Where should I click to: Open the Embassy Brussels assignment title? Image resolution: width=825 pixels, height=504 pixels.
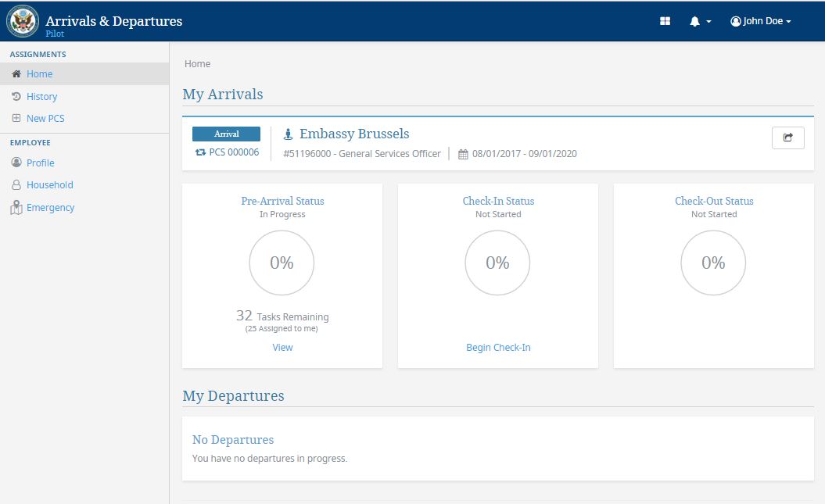(354, 134)
